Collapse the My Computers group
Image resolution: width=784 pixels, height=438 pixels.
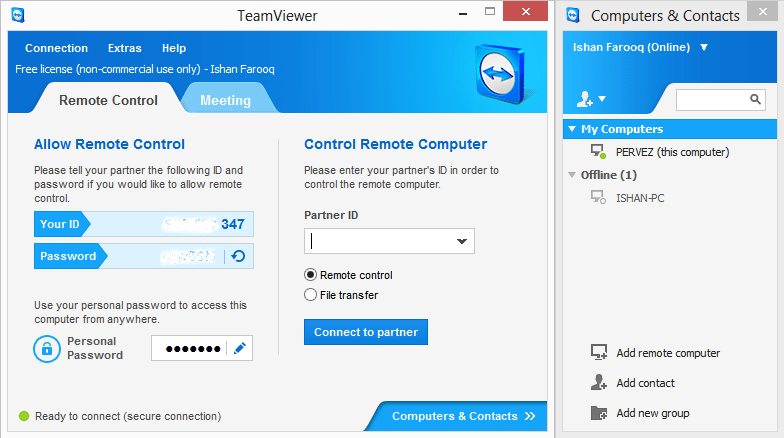(572, 129)
